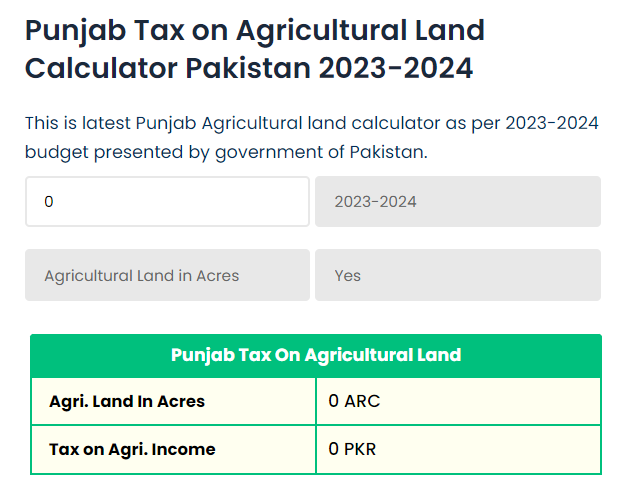This screenshot has width=628, height=501.
Task: Click the text 'budget presented by government of Pakistan'
Action: tap(228, 153)
